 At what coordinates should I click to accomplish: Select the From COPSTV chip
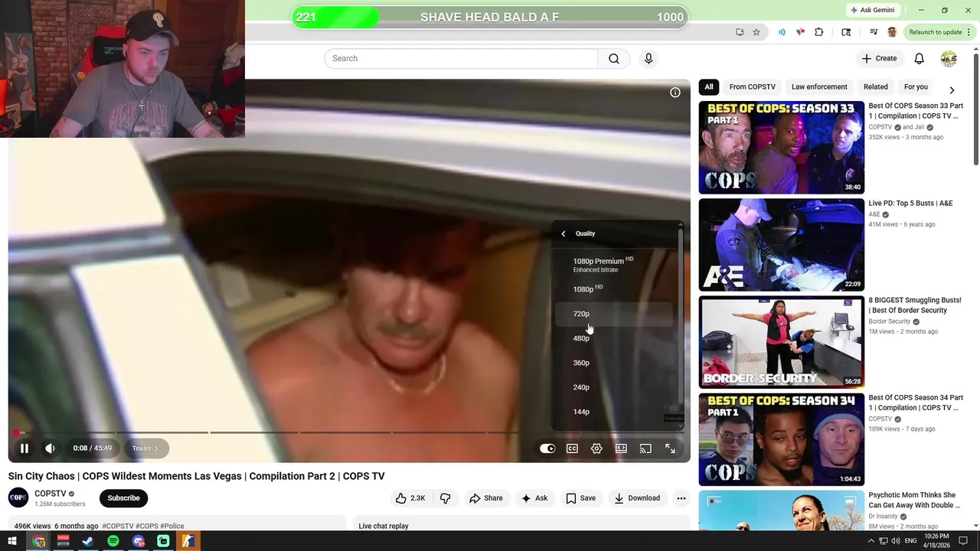coord(753,87)
